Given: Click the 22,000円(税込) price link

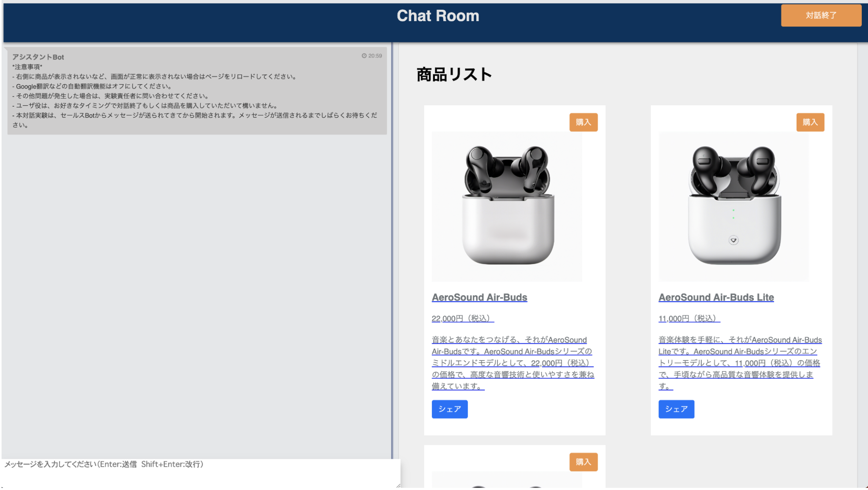Looking at the screenshot, I should pyautogui.click(x=463, y=319).
